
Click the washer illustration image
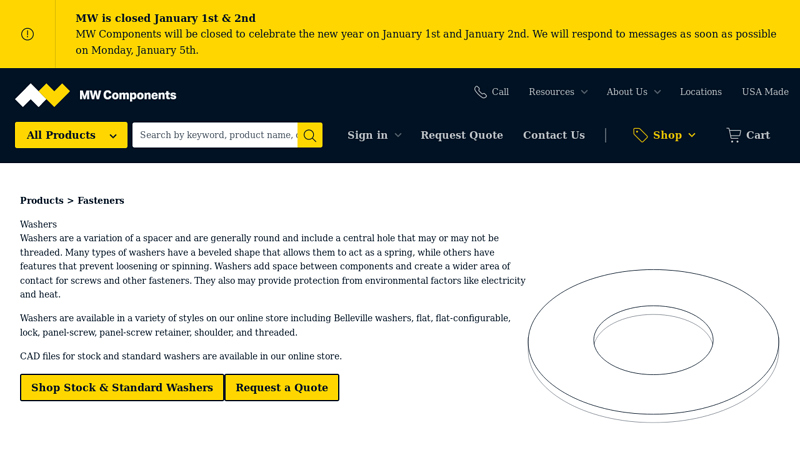point(653,345)
